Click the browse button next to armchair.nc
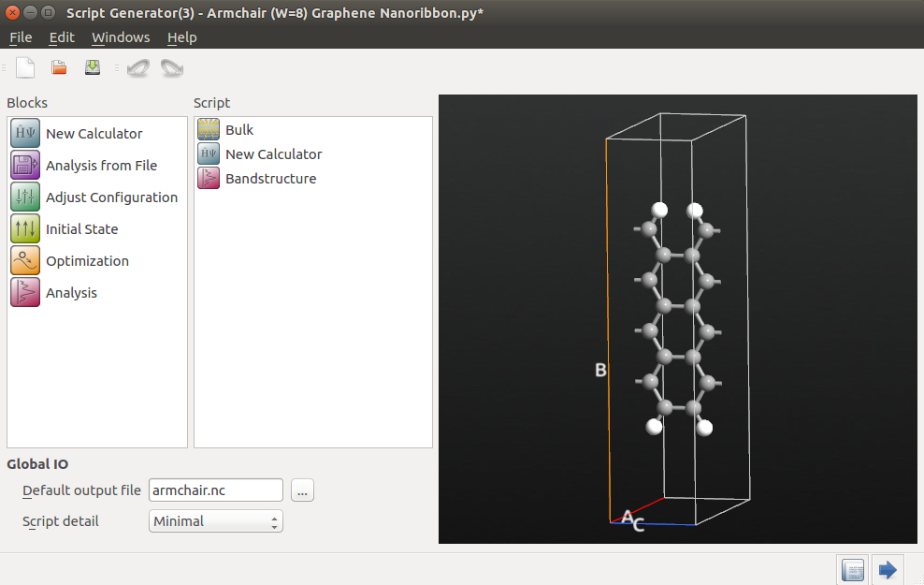The width and height of the screenshot is (924, 585). click(x=302, y=490)
